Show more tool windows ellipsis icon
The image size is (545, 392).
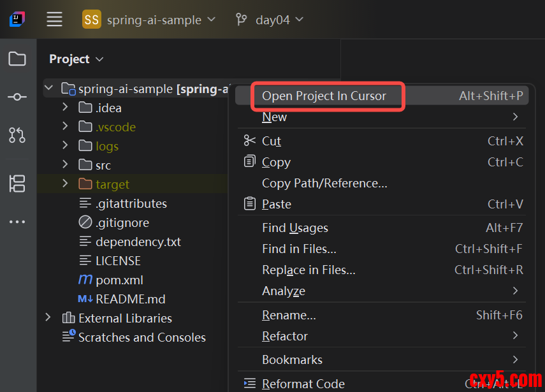pyautogui.click(x=17, y=222)
